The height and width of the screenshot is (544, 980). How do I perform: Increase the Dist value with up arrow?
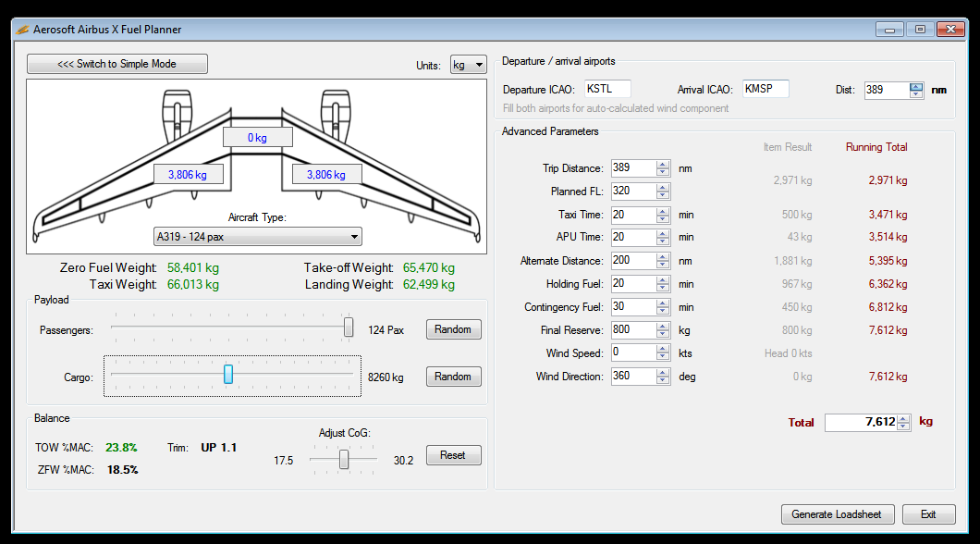point(916,86)
